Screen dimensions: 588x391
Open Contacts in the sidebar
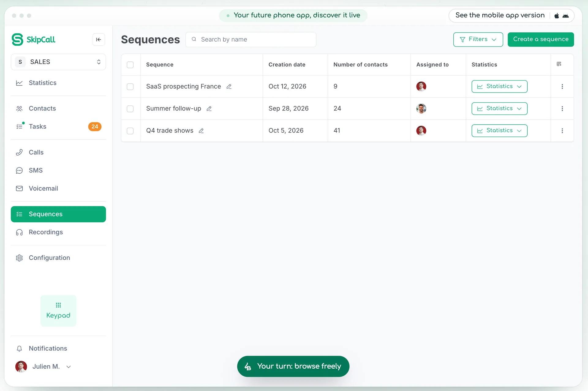(x=58, y=108)
